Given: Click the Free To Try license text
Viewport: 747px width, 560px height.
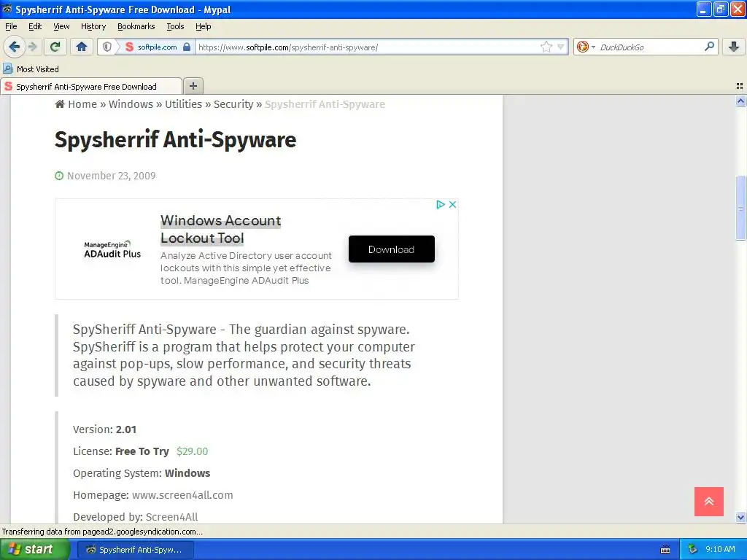Looking at the screenshot, I should point(142,451).
